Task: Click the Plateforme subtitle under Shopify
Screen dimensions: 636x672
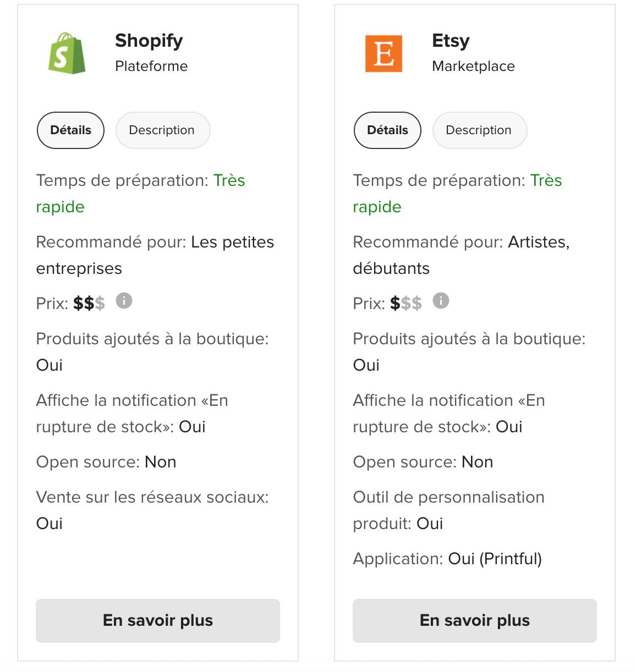Action: click(151, 67)
